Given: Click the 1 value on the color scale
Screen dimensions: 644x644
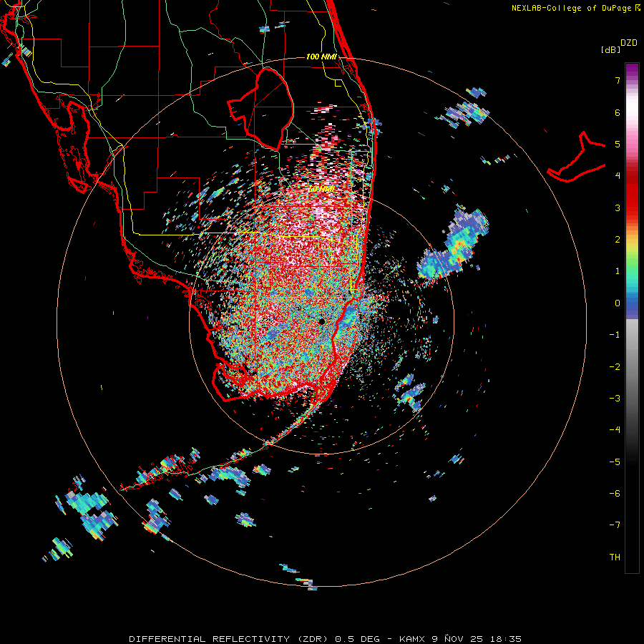Looking at the screenshot, I should (x=618, y=271).
